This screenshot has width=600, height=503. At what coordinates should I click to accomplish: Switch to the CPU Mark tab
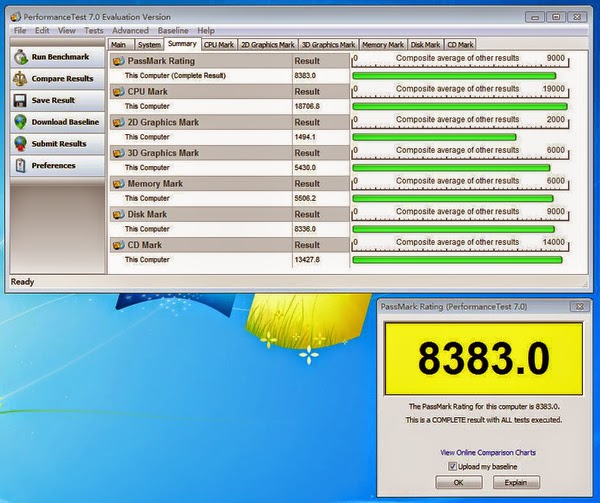pos(219,45)
